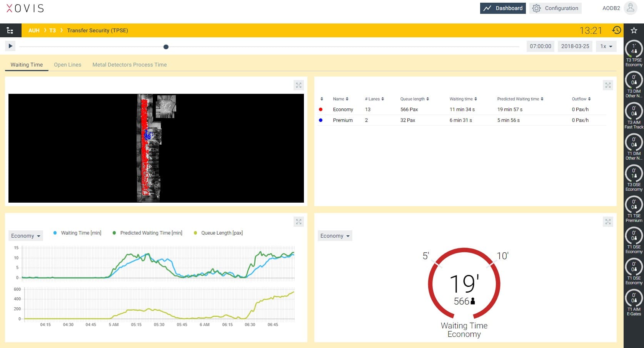This screenshot has width=644, height=348.
Task: Click the T3 breadcrumb link
Action: coord(52,31)
